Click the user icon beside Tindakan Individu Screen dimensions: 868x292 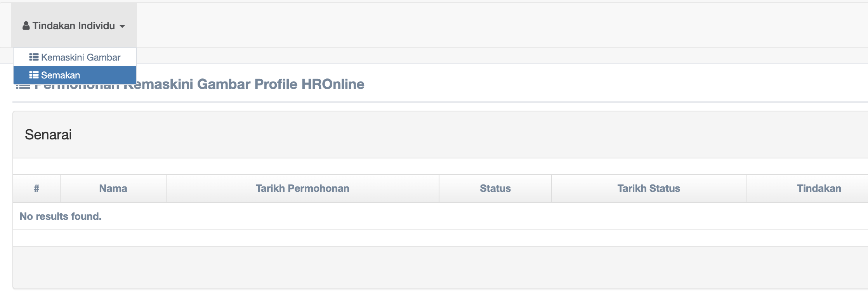26,26
